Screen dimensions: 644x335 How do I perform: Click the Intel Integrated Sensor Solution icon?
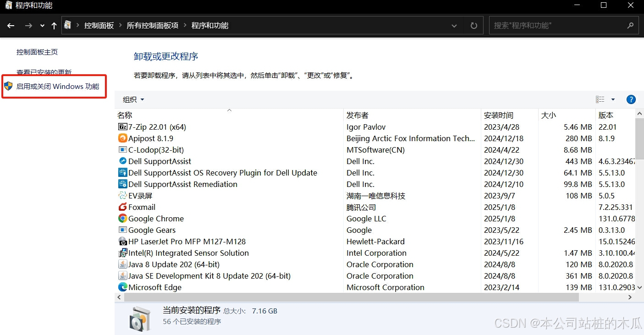coord(122,253)
